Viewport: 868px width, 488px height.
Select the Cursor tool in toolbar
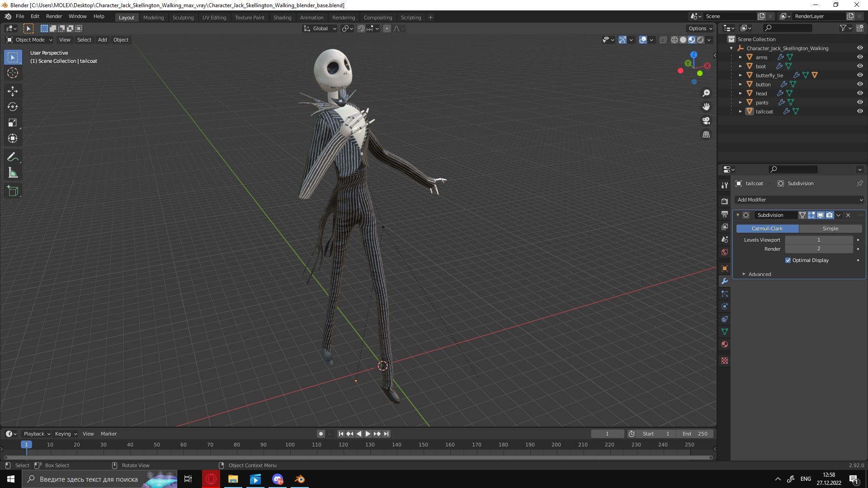coord(13,73)
